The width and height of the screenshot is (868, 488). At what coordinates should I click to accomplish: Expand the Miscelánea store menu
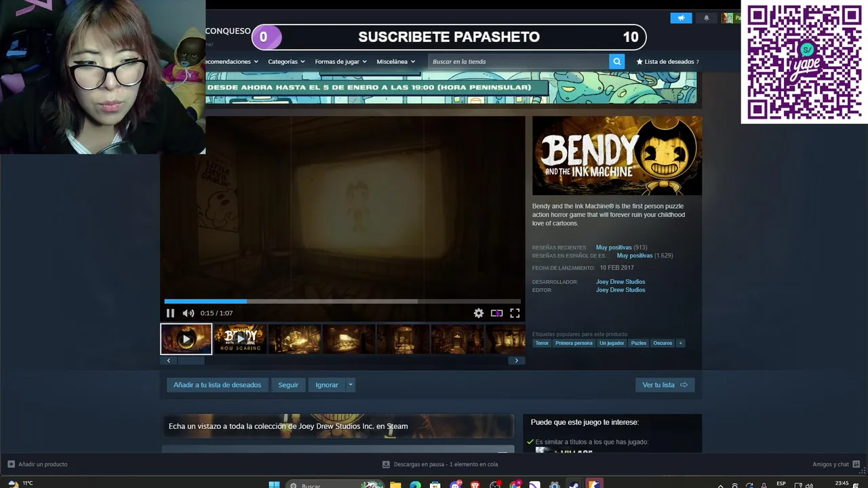(395, 62)
